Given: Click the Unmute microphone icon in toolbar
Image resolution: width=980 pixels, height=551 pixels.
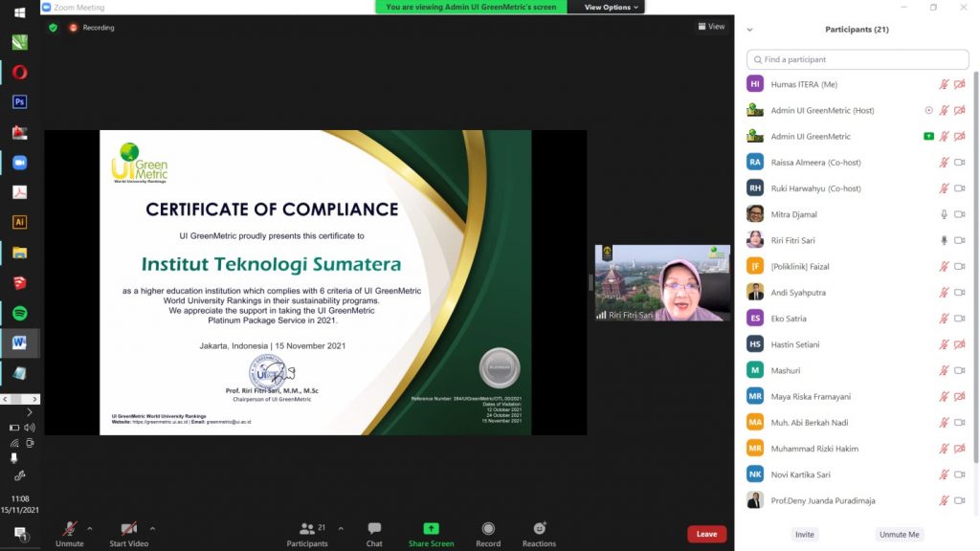Looking at the screenshot, I should point(69,528).
